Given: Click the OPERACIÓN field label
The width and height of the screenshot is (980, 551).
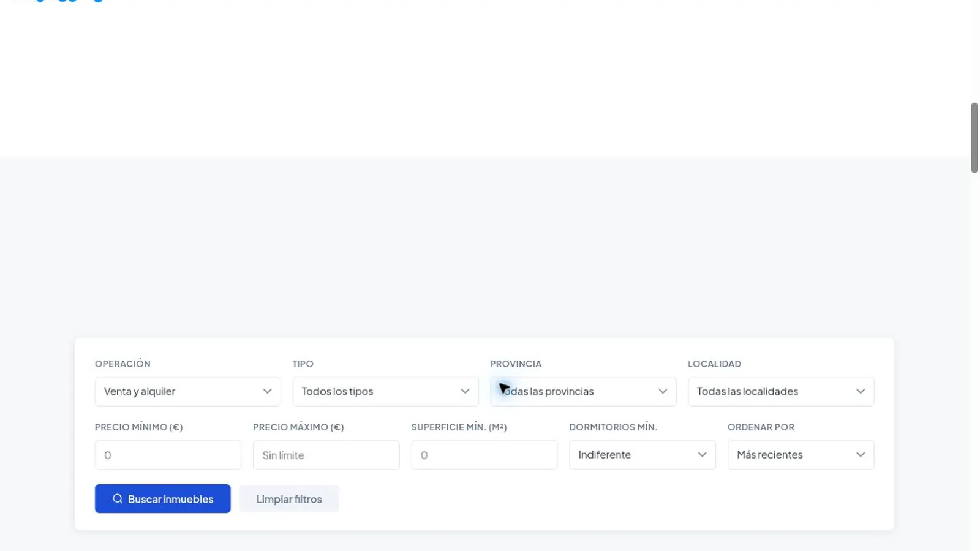Looking at the screenshot, I should pos(123,364).
